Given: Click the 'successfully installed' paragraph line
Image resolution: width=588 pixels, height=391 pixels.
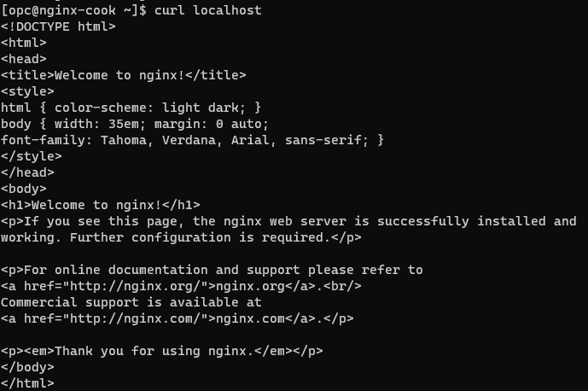Looking at the screenshot, I should (288, 221).
